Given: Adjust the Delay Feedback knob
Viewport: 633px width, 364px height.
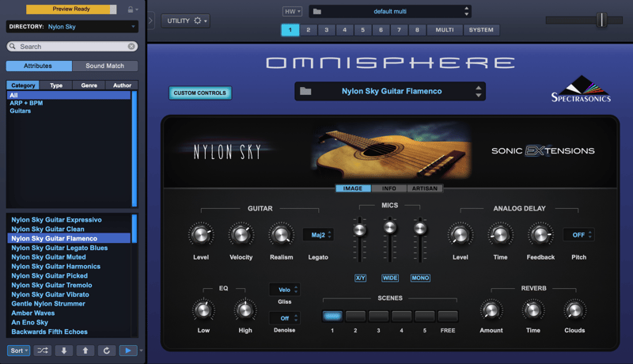Looking at the screenshot, I should pos(540,234).
